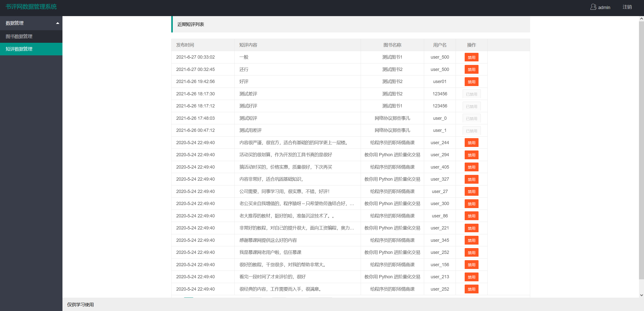
Task: Log out via 注销 link
Action: 627,7
